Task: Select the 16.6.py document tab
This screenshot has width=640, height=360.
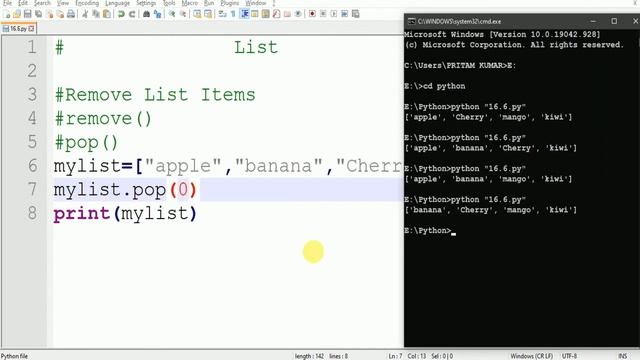Action: pos(18,29)
